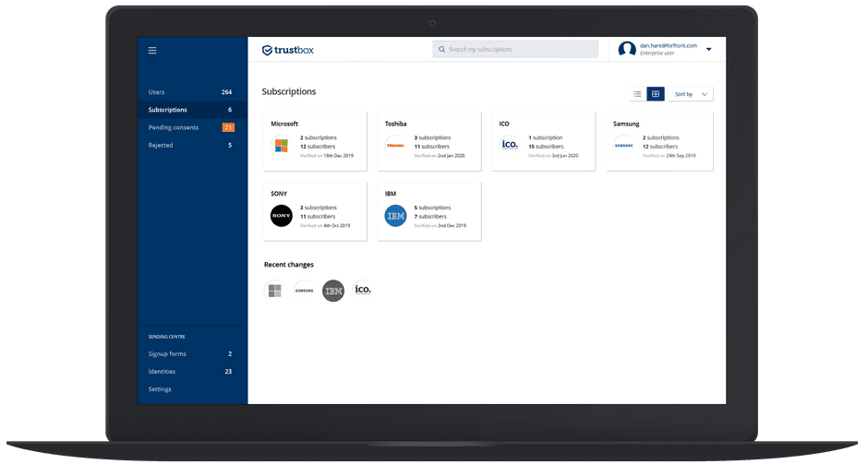Click "Verified on 4th Oct 2019" in SONY card
868x476 pixels.
[x=325, y=226]
